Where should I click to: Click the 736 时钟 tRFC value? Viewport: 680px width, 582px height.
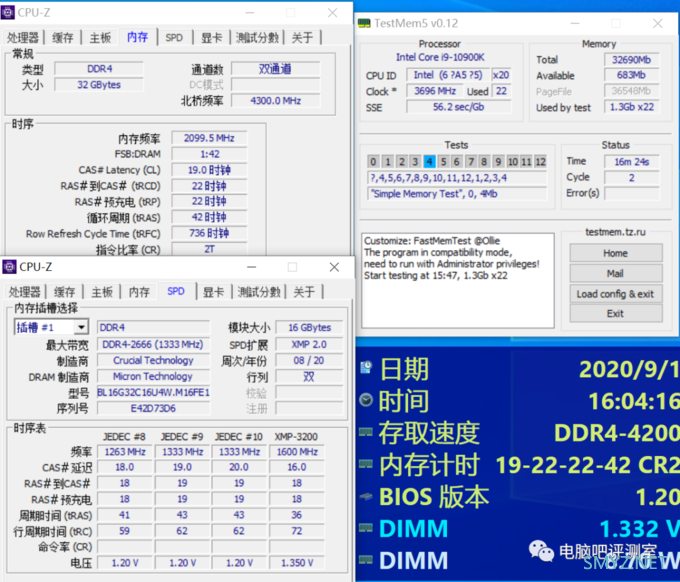(x=209, y=233)
